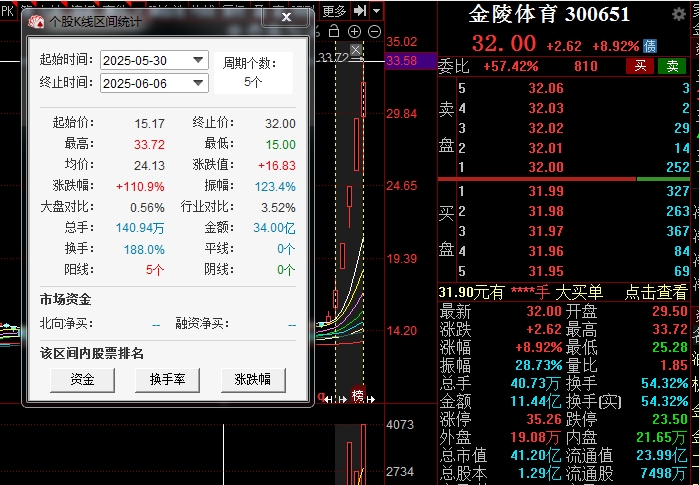Click the 振幅 value 123.4% in dialog
This screenshot has height=485, width=699.
(x=275, y=186)
